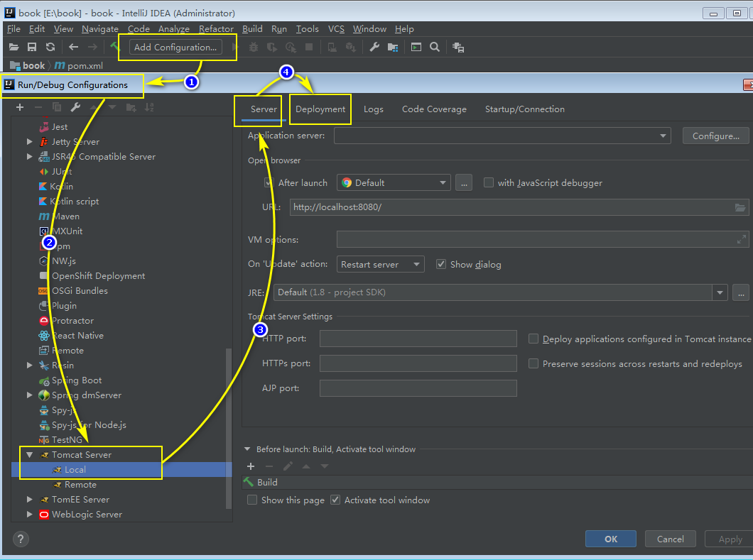Open the Refactor menu

click(x=216, y=29)
